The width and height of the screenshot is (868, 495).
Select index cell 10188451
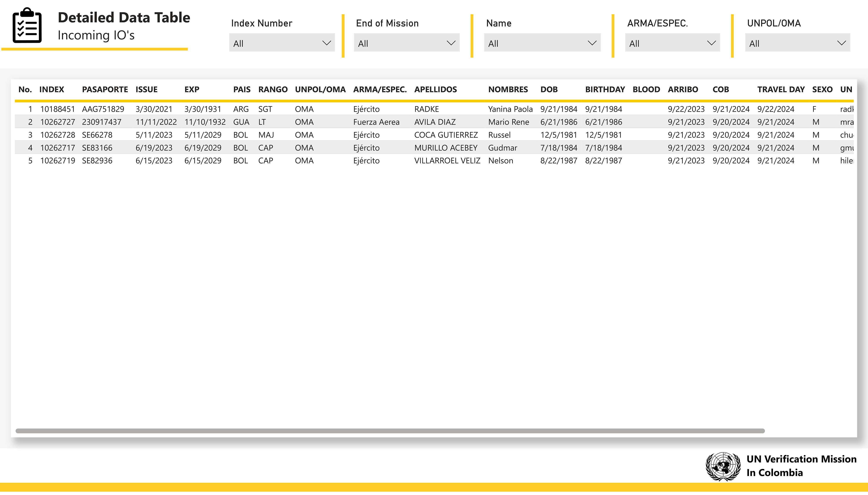click(58, 109)
